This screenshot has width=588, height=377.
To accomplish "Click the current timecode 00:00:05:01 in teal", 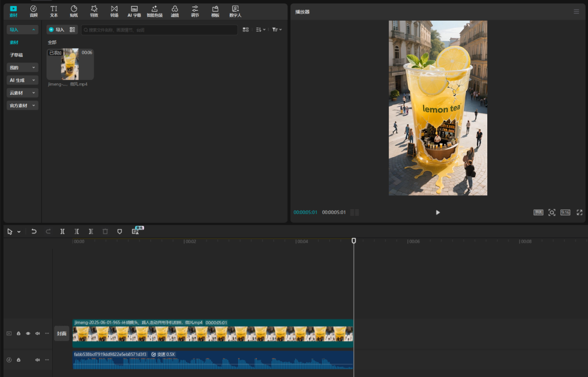I will click(305, 213).
